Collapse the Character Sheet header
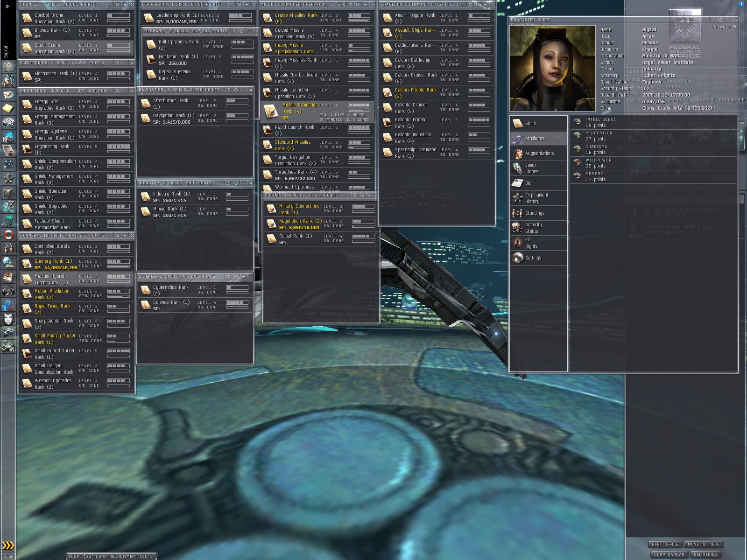The width and height of the screenshot is (747, 560). pos(723,27)
